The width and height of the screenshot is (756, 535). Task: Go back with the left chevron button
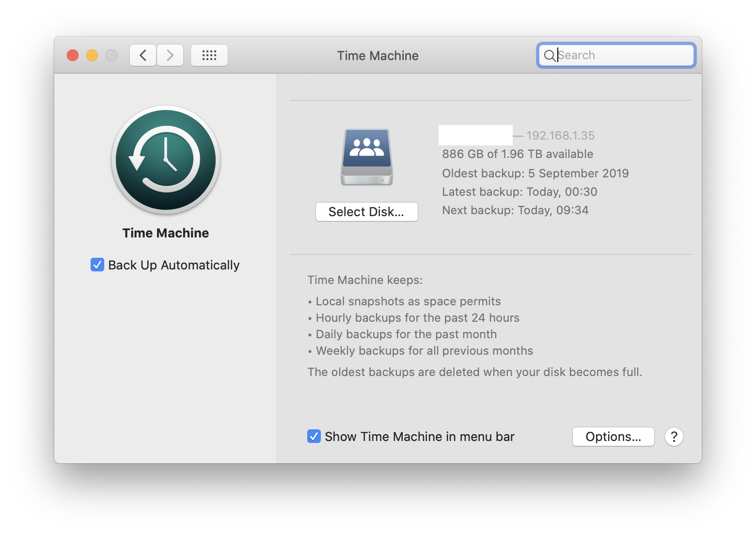pyautogui.click(x=143, y=55)
